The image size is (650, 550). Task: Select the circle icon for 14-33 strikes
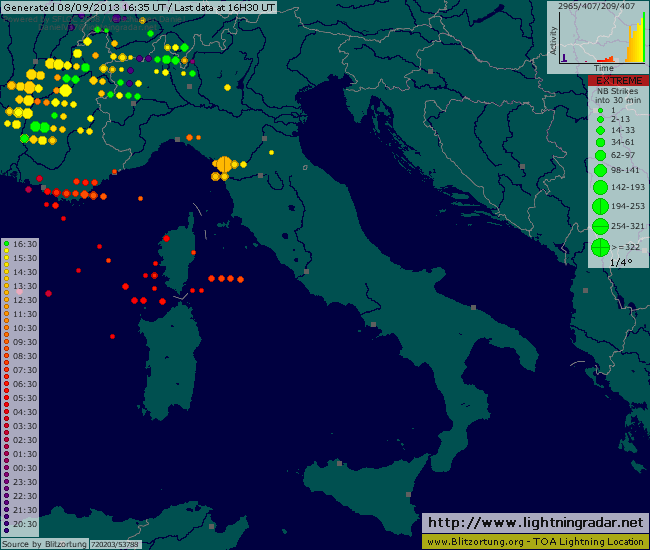pyautogui.click(x=600, y=130)
